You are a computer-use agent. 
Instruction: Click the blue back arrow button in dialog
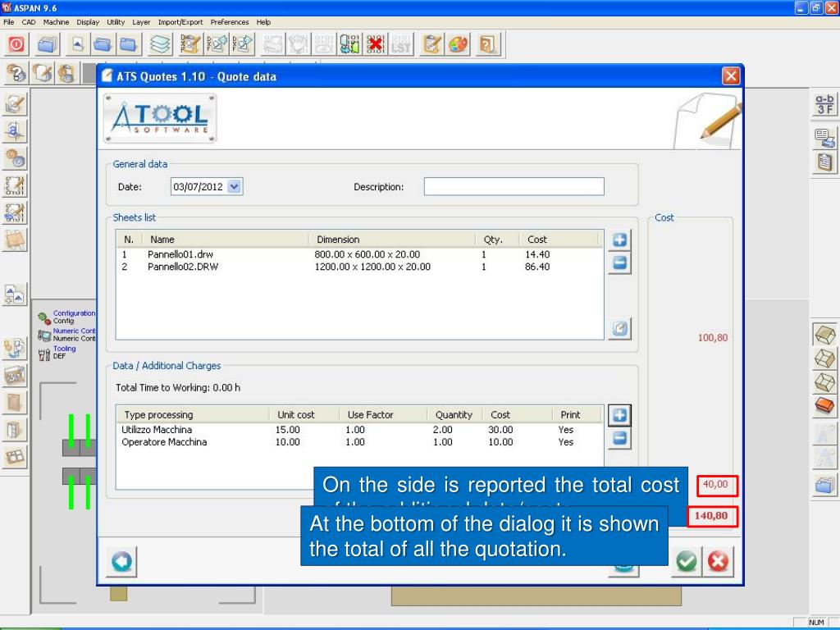click(121, 561)
